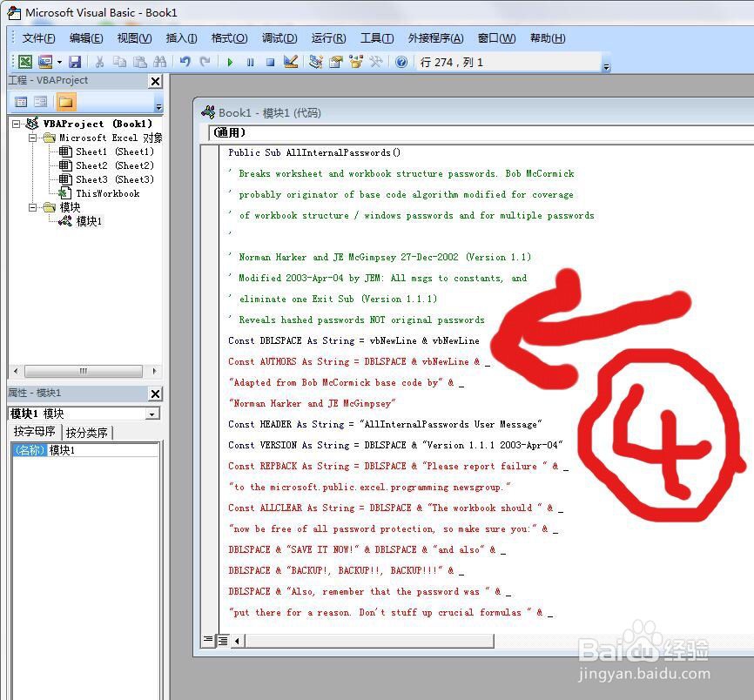
Task: Open the 模块1 模块 object dropdown
Action: click(x=152, y=414)
